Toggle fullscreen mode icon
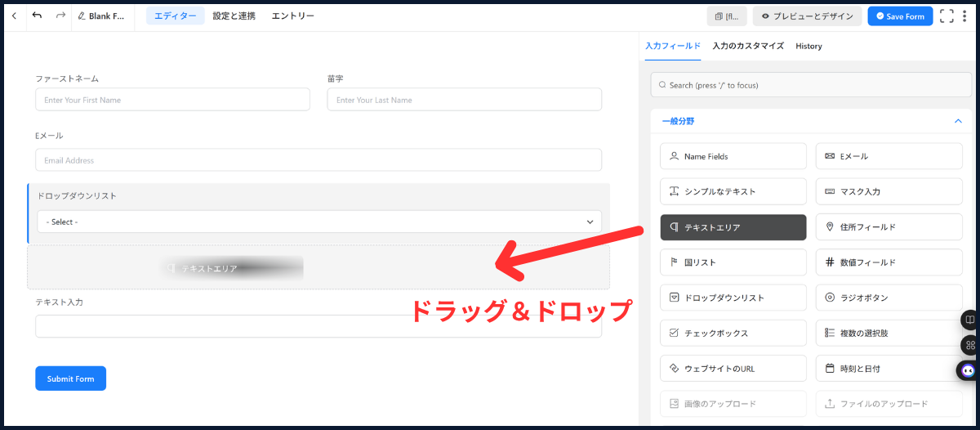The width and height of the screenshot is (980, 430). click(x=947, y=16)
